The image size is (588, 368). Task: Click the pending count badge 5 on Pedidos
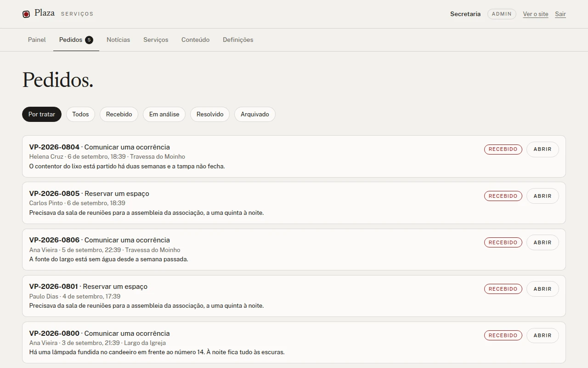coord(89,40)
